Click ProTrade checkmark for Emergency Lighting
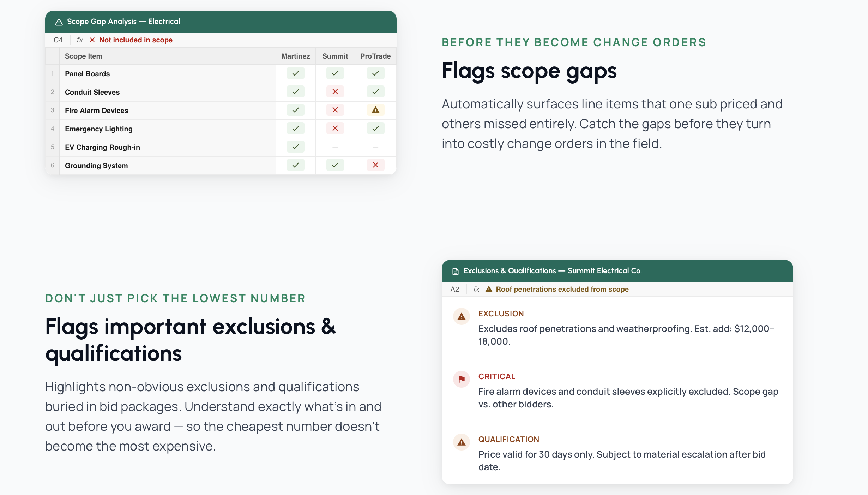 375,129
